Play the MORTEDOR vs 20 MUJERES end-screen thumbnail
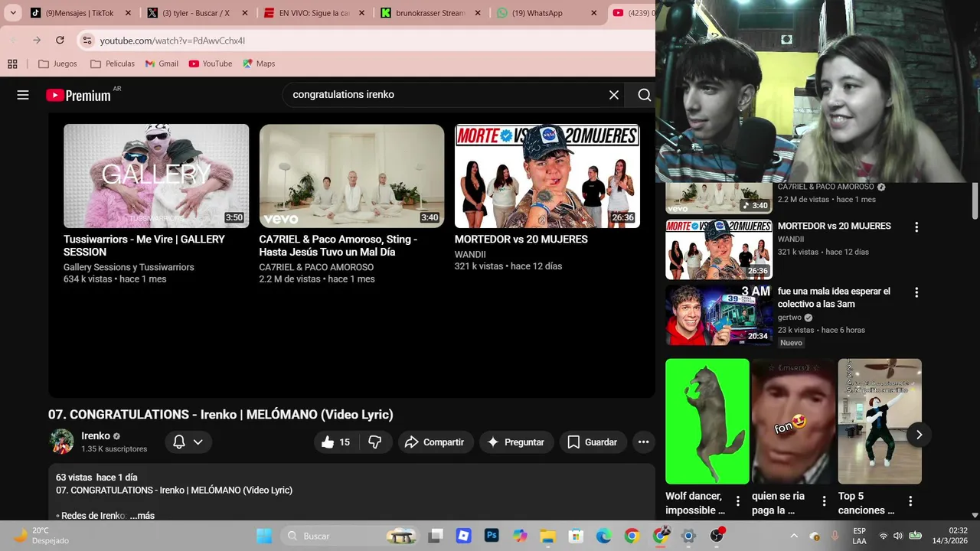The image size is (980, 551). [547, 176]
